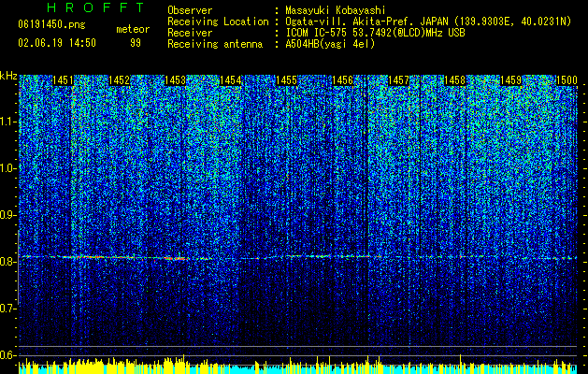Click the meteor label
This screenshot has height=374, width=588.
pos(133,29)
